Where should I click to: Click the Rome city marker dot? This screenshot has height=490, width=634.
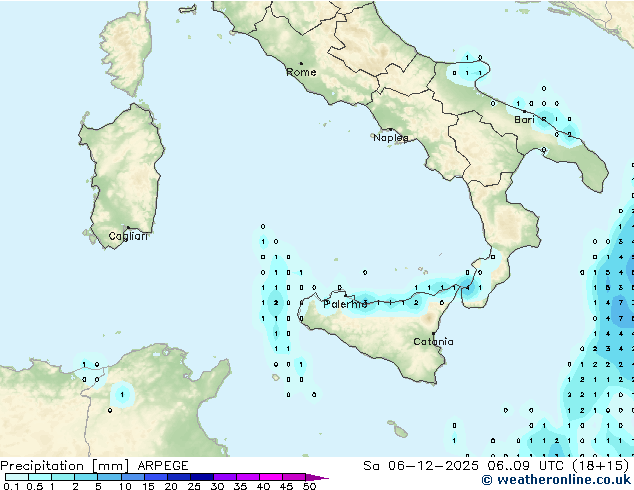[301, 63]
